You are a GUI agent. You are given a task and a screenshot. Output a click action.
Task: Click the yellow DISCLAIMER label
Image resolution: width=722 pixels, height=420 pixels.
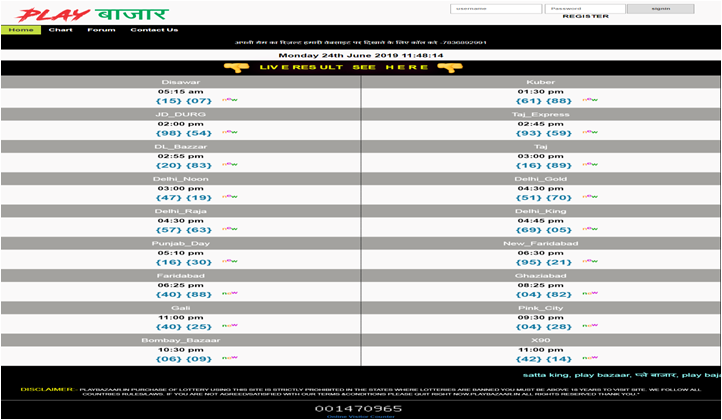tap(47, 390)
